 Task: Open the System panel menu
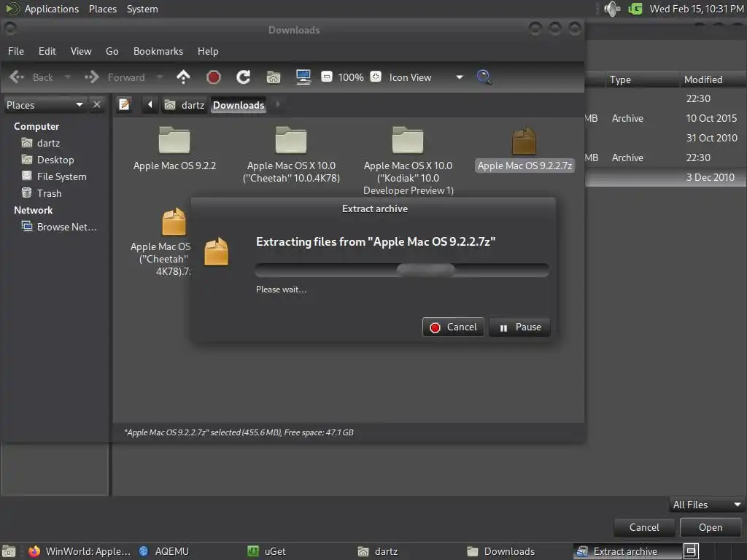[x=142, y=9]
